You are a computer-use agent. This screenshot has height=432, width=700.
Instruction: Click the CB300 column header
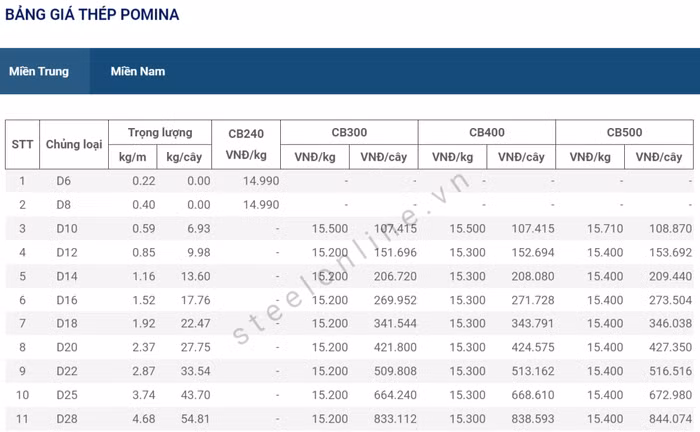pyautogui.click(x=348, y=132)
